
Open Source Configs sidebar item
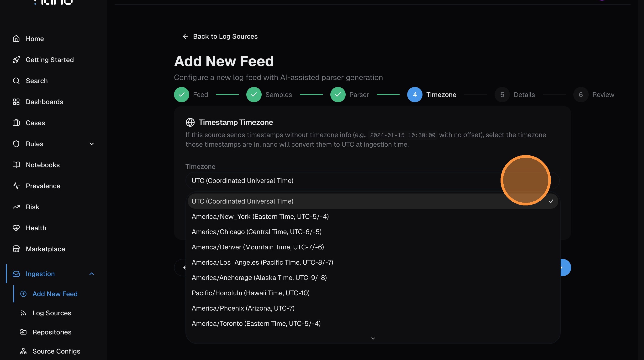point(56,351)
